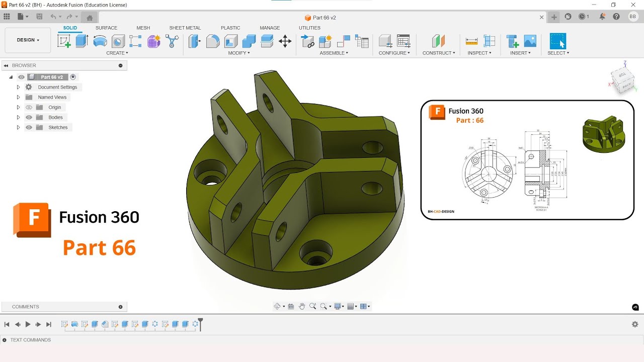Image resolution: width=644 pixels, height=362 pixels.
Task: Open the ASSEMBLE dropdown menu
Action: click(334, 53)
